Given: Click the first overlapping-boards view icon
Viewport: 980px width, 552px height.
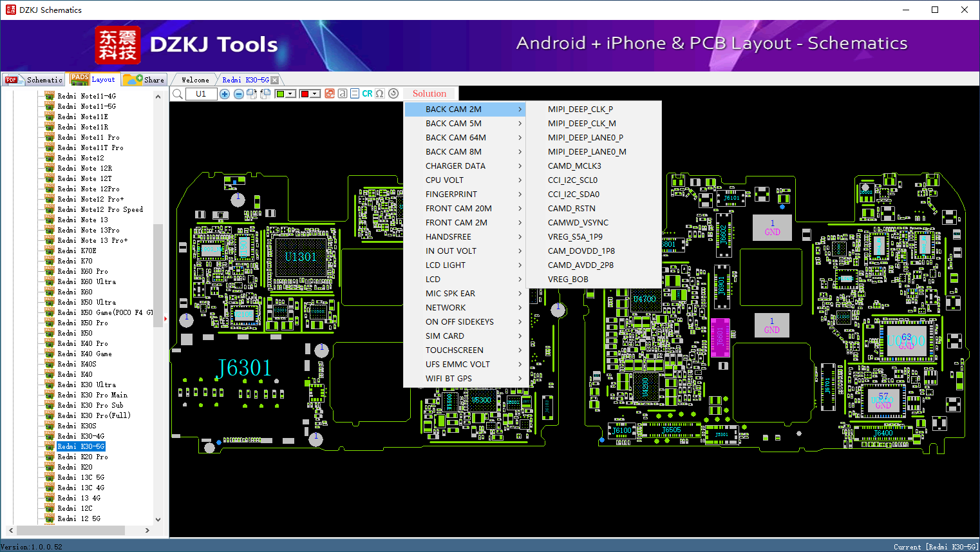Looking at the screenshot, I should (252, 94).
